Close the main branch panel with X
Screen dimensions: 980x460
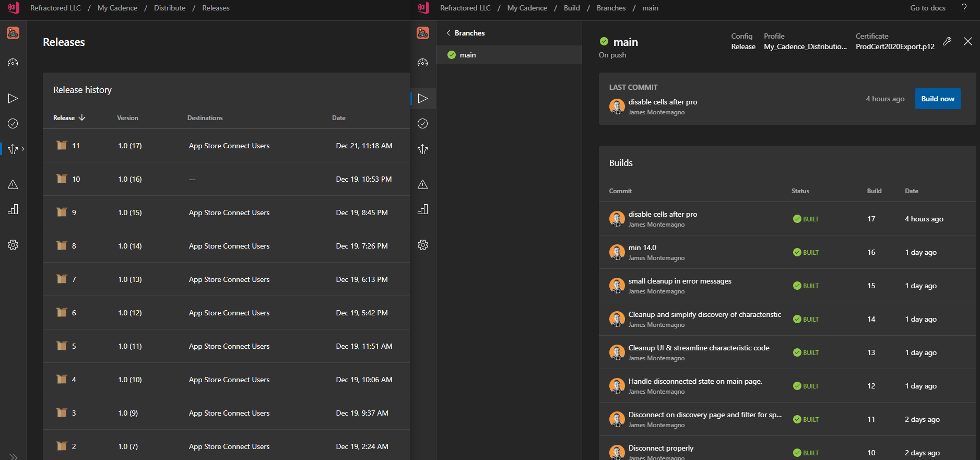pos(968,41)
